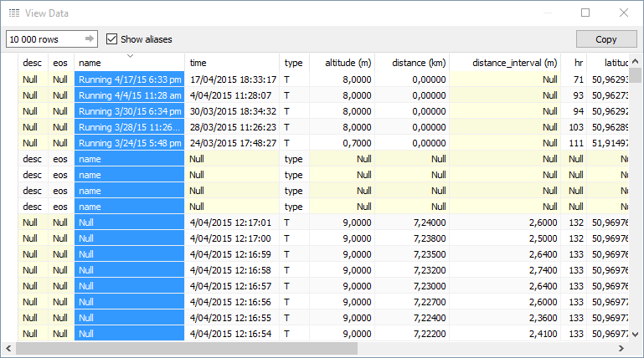
Task: Click the horizontal scrollbar thumb
Action: 187,348
